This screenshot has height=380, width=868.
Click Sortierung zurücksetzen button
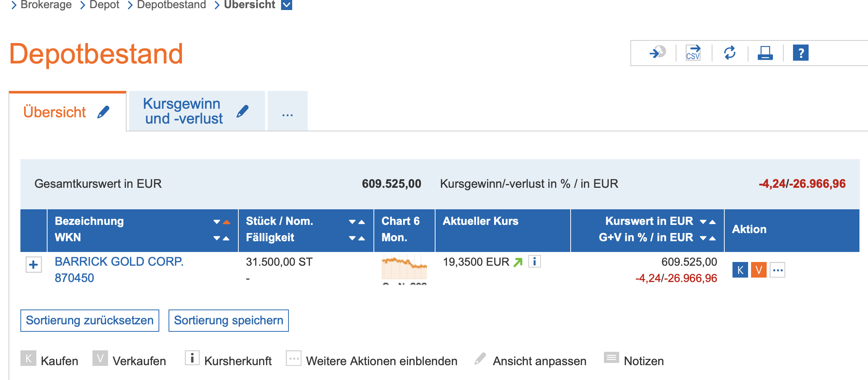pos(90,320)
